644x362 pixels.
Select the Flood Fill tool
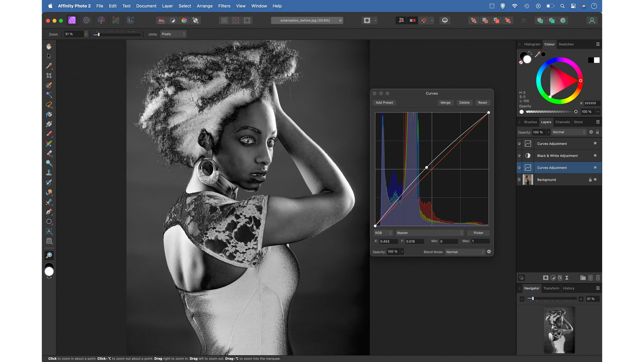(x=49, y=115)
